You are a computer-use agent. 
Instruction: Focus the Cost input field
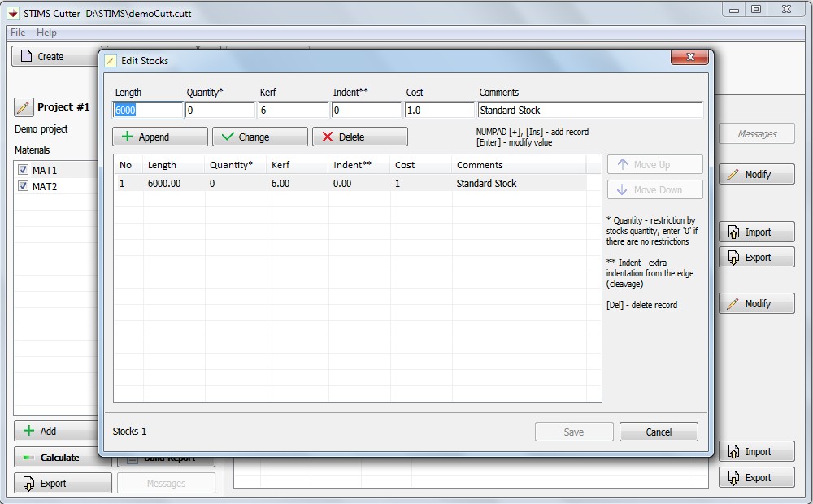[440, 110]
